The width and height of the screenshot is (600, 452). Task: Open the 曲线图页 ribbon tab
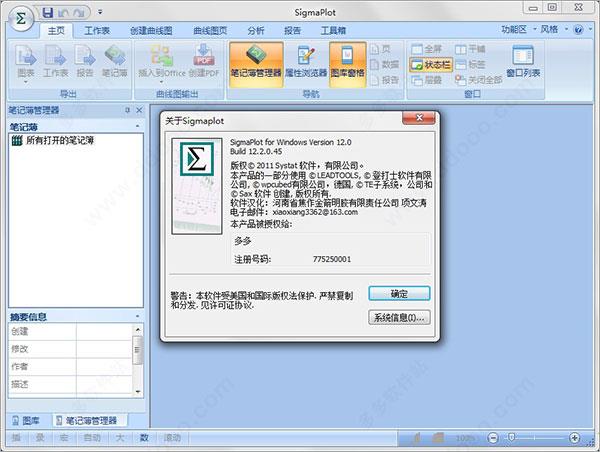pyautogui.click(x=210, y=31)
